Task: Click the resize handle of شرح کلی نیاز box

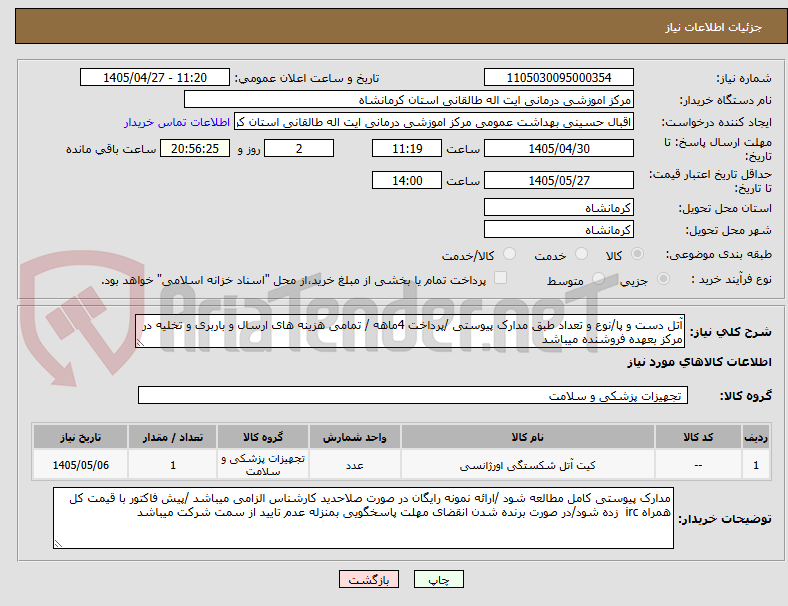Action: [140, 343]
